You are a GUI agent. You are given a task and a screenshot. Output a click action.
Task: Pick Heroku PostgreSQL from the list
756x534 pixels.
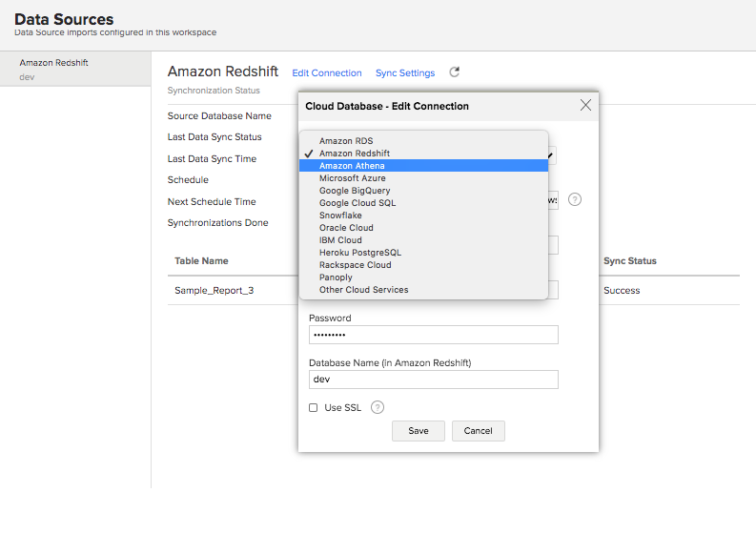coord(424,253)
